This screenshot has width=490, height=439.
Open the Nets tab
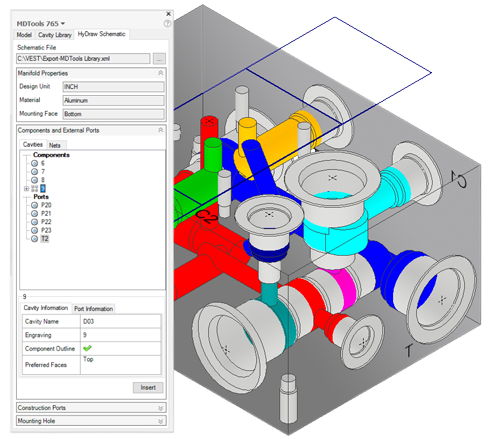pos(55,145)
